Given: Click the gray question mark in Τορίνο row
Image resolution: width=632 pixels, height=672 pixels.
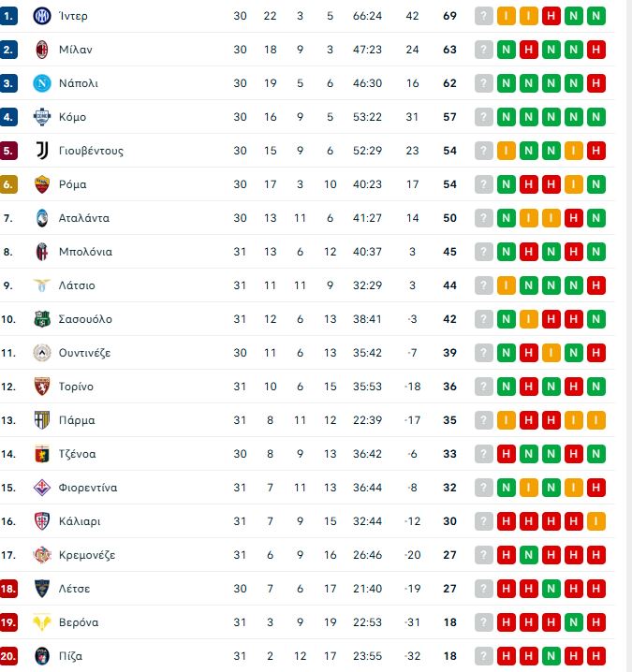Looking at the screenshot, I should click(x=484, y=387).
